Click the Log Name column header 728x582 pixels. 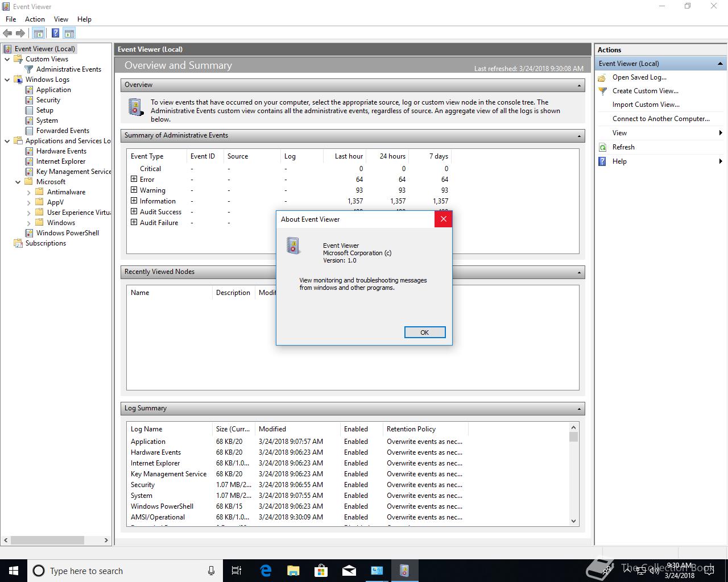[x=169, y=429]
